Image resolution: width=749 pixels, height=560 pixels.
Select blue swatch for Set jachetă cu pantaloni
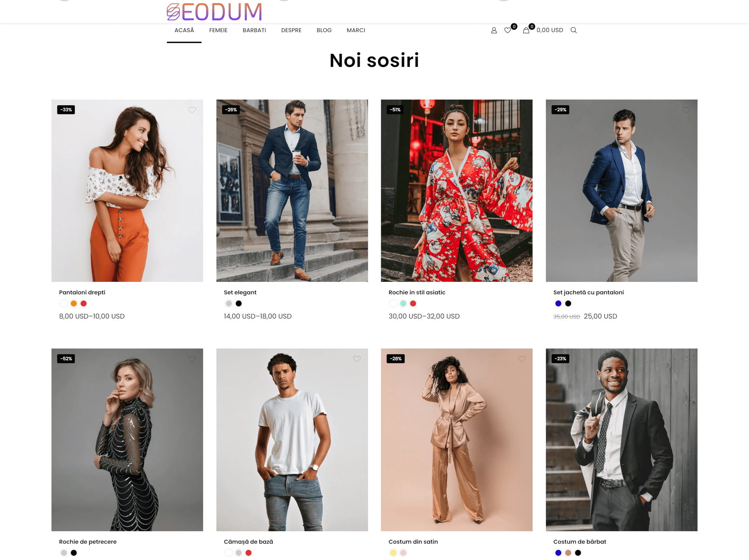coord(558,303)
